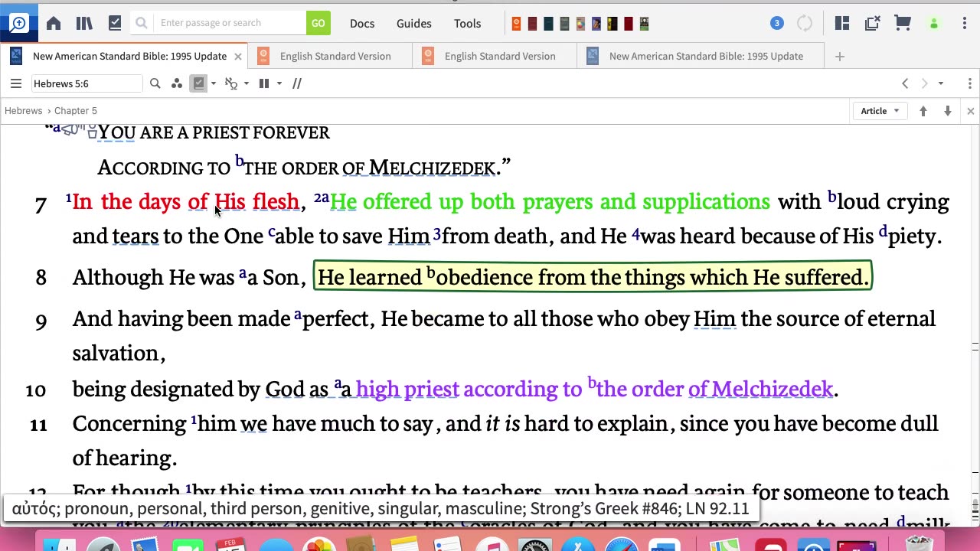Open the first orange book shortcut
This screenshot has width=980, height=551.
click(516, 24)
